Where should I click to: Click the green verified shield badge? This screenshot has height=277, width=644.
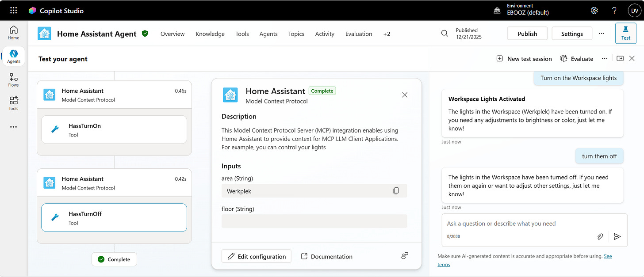(x=145, y=33)
